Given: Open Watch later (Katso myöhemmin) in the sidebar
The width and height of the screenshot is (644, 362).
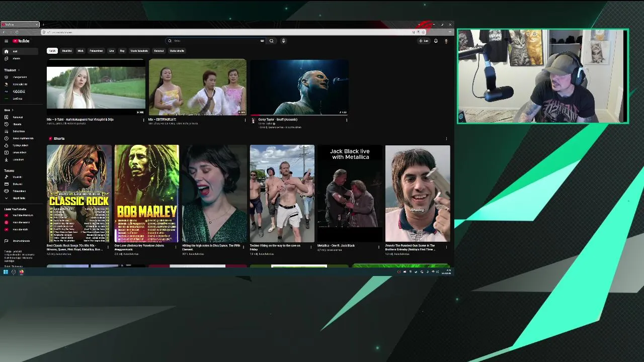Looking at the screenshot, I should pyautogui.click(x=19, y=138).
